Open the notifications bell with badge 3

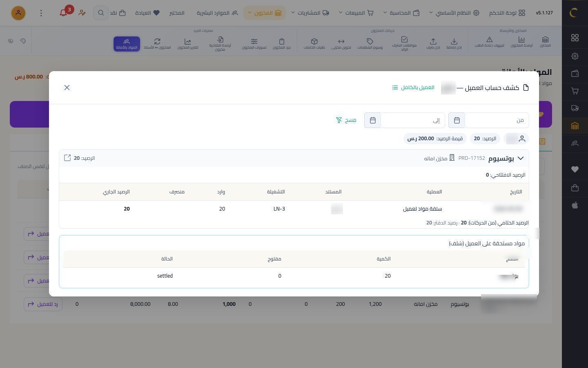[63, 13]
